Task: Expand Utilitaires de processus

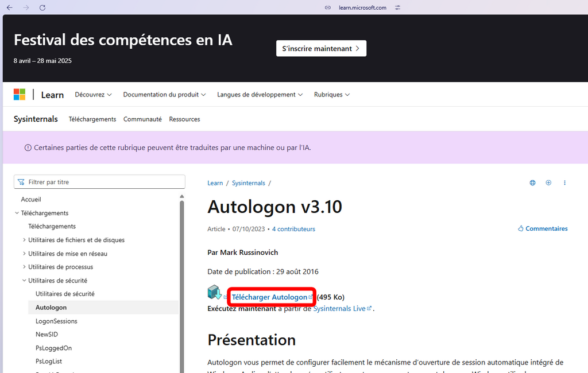Action: click(24, 267)
